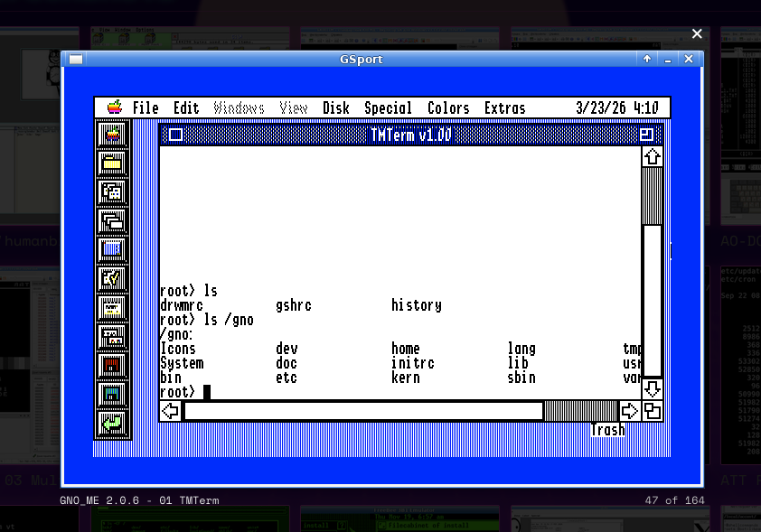Click the blue screen sidebar icon
Image resolution: width=761 pixels, height=532 pixels.
coord(112,250)
